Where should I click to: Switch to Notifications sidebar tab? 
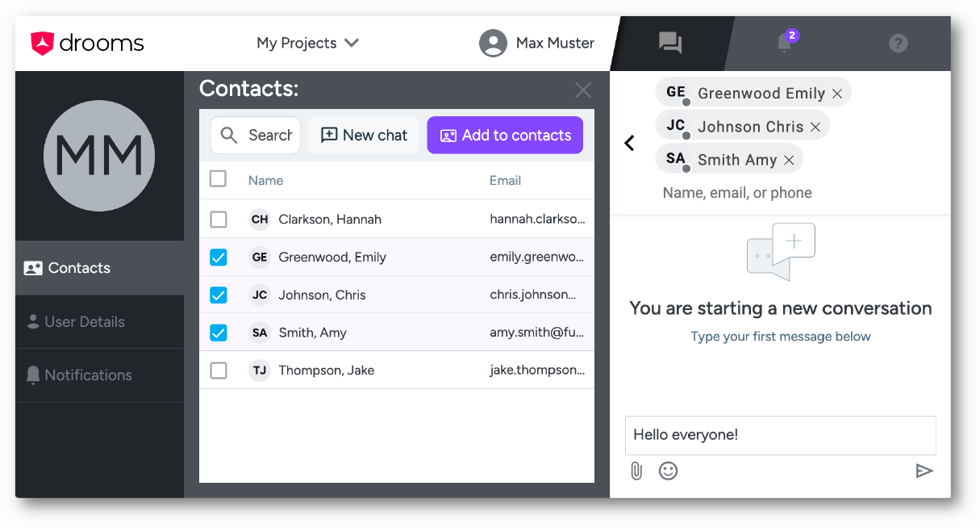pyautogui.click(x=88, y=375)
